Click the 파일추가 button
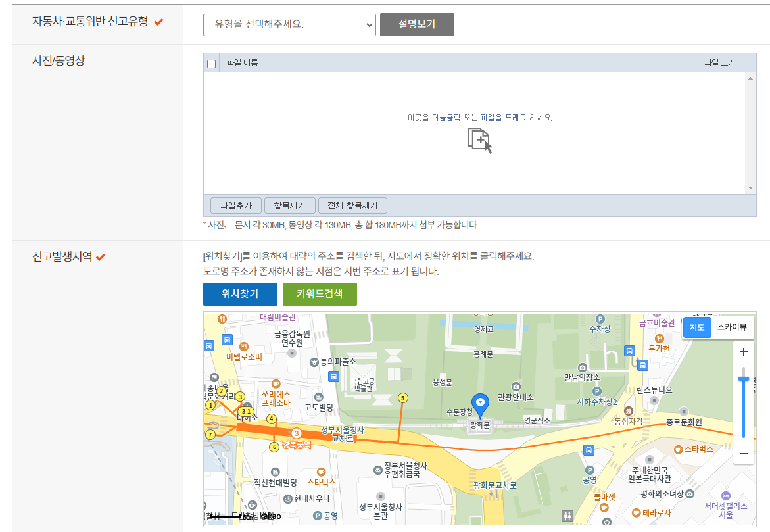Screen dimensions: 770x532 pos(235,205)
